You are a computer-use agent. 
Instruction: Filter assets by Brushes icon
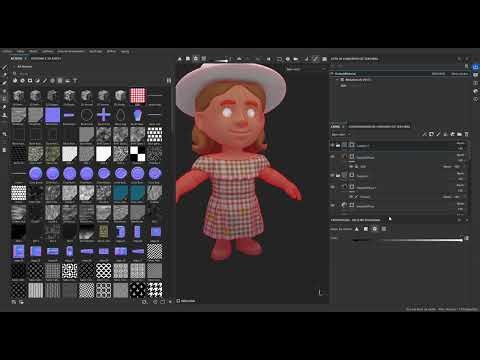coord(45,81)
